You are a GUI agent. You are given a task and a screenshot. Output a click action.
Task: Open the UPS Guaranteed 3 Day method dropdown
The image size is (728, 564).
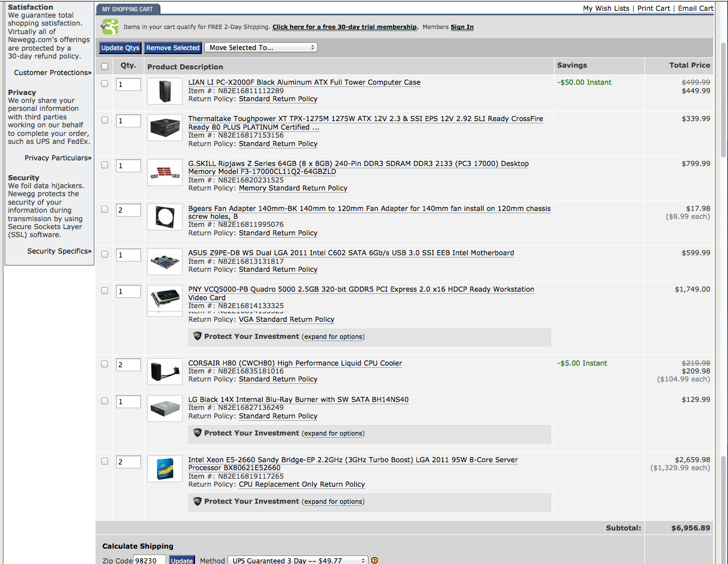click(x=298, y=561)
